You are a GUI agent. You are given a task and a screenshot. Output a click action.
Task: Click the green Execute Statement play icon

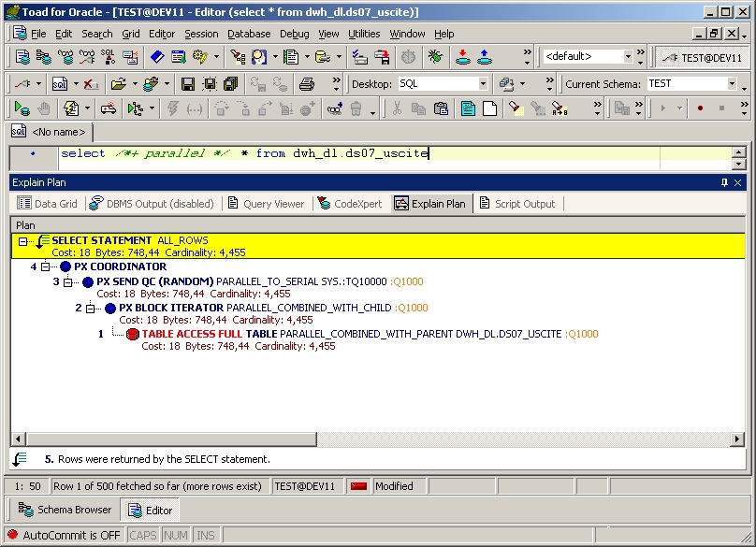[21, 108]
